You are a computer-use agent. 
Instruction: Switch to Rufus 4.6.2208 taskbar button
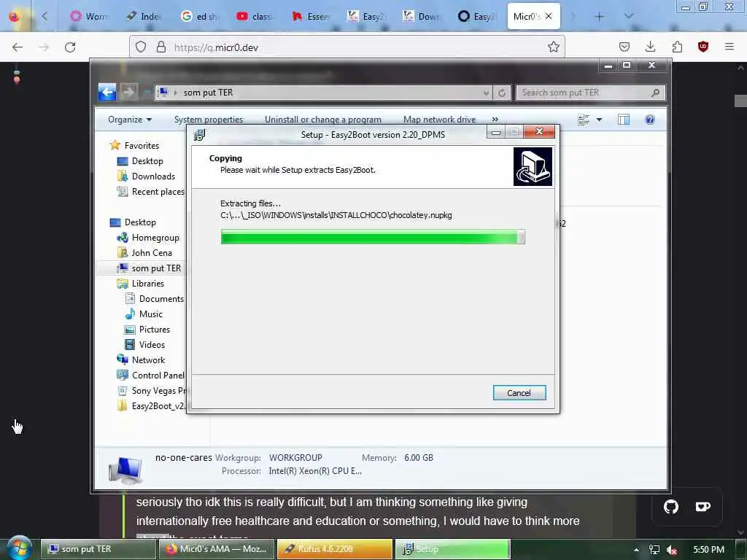pyautogui.click(x=334, y=549)
